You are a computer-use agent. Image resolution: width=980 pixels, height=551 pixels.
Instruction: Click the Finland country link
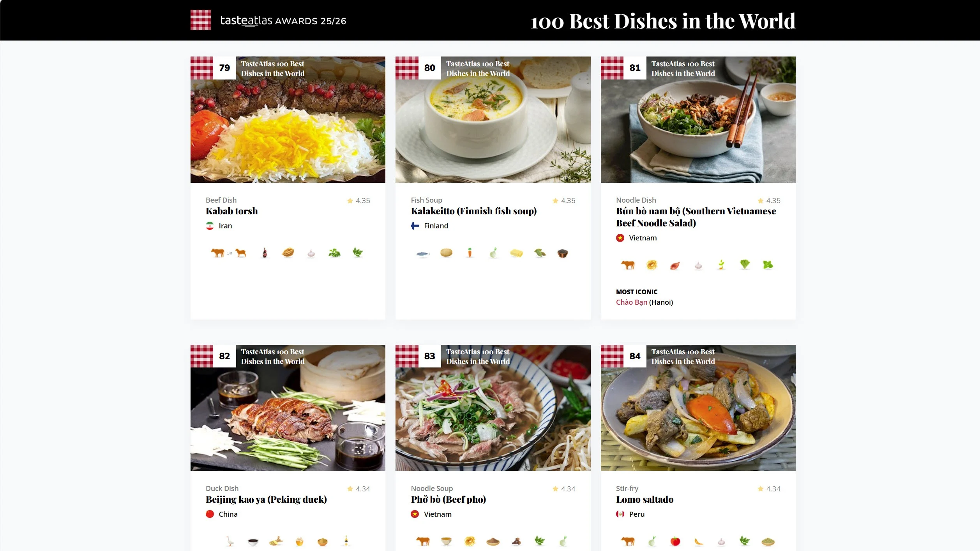tap(436, 226)
